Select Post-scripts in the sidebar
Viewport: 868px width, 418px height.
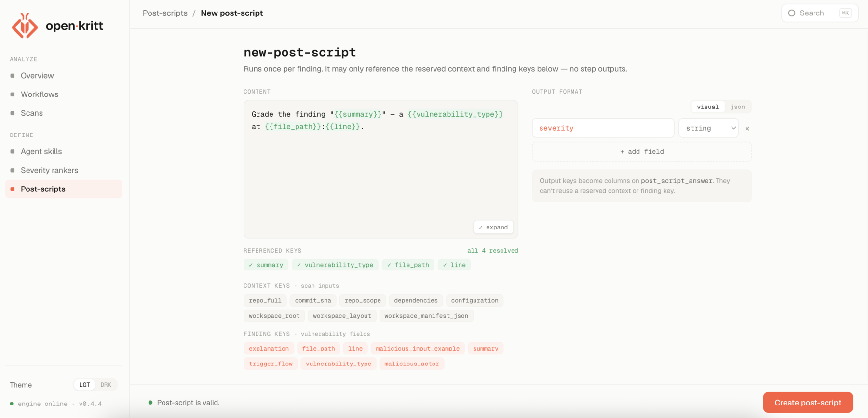click(x=64, y=189)
